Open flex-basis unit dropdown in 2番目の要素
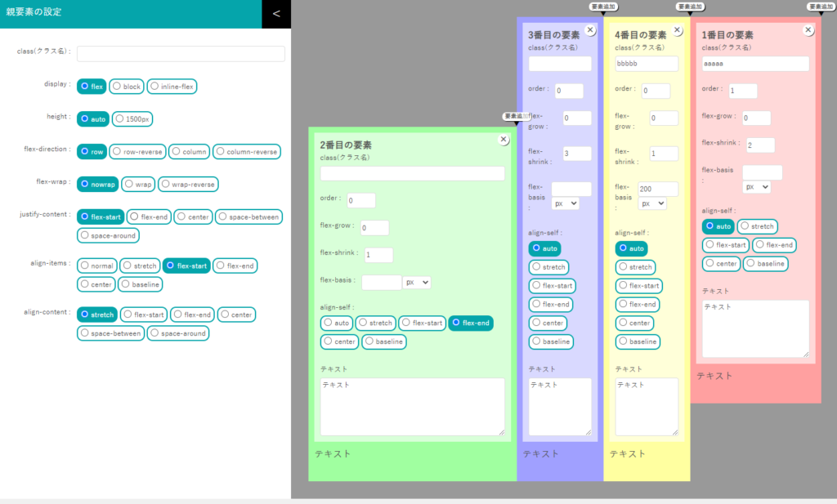The height and width of the screenshot is (504, 837). 415,282
